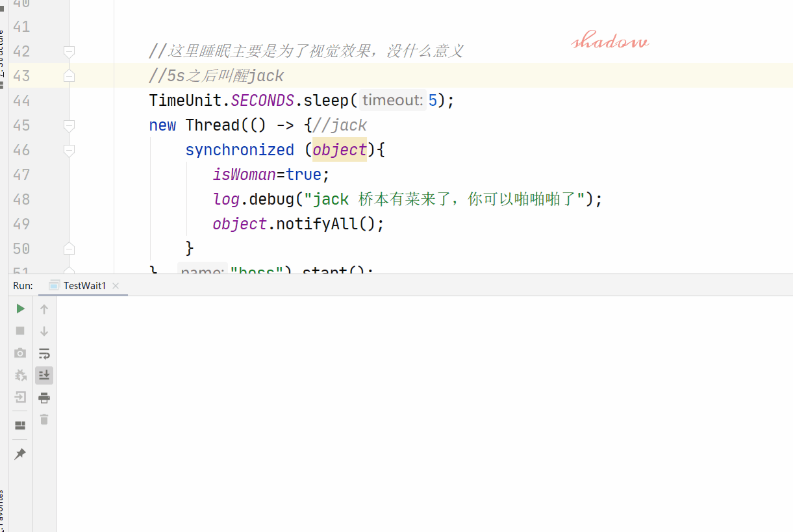Go up the stack trace with the up arrow
Viewport: 793px width, 532px height.
pyautogui.click(x=44, y=309)
